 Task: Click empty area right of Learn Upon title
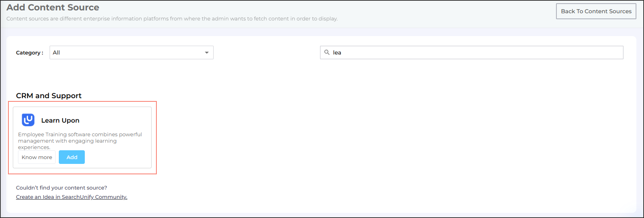coord(116,120)
